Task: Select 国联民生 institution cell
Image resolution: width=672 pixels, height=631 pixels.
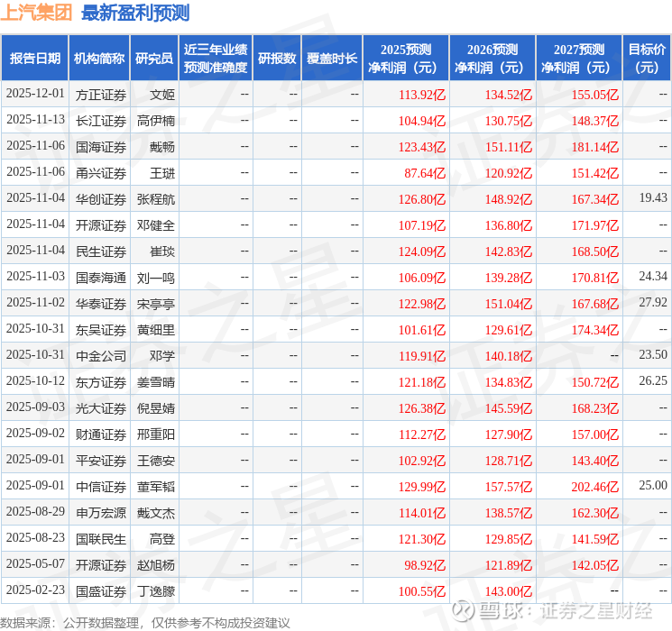Action: tap(101, 539)
